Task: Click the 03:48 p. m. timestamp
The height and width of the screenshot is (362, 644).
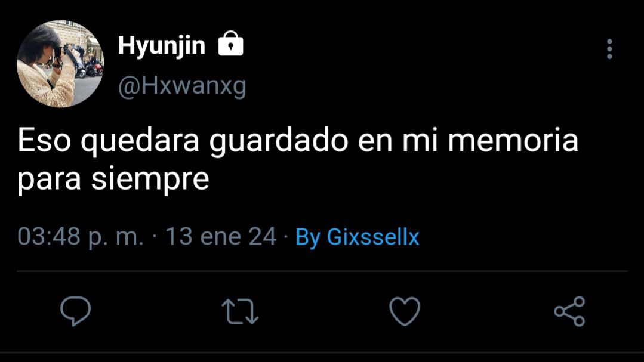Action: [x=81, y=237]
